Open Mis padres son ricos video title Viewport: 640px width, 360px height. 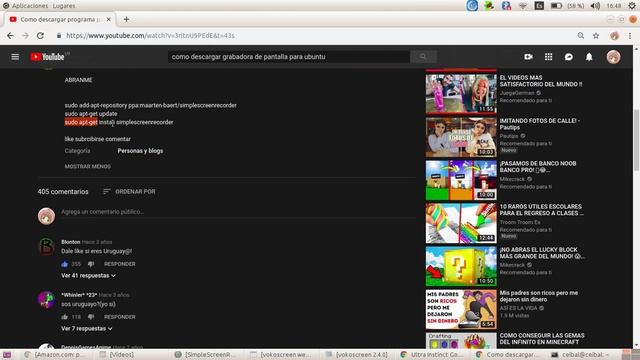coord(538,296)
